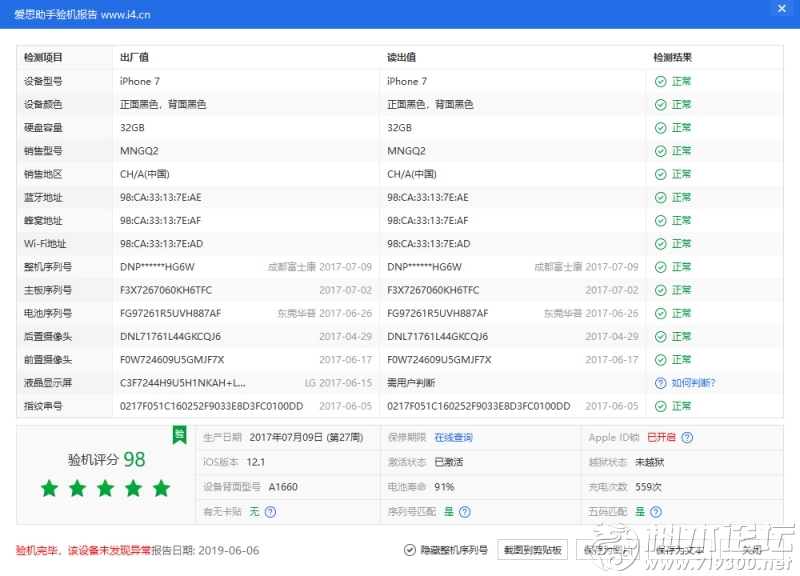
Task: Click the green 验 badge icon
Action: tap(180, 435)
